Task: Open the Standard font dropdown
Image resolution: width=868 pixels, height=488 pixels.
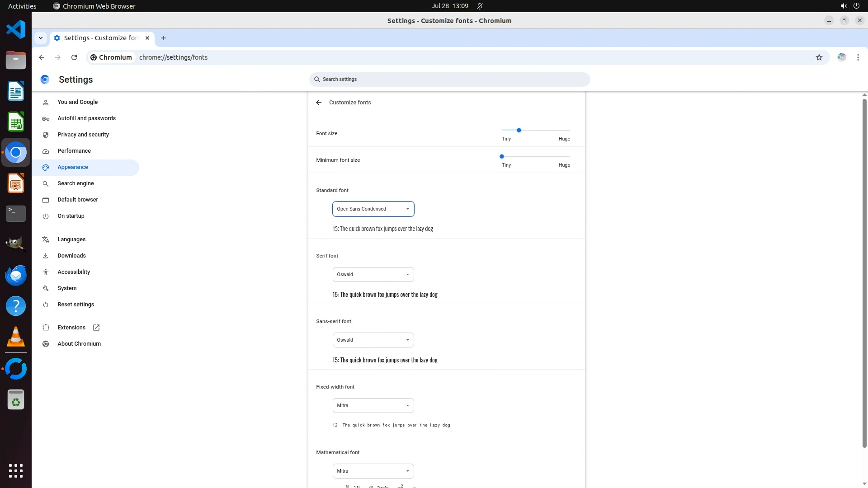Action: click(373, 209)
